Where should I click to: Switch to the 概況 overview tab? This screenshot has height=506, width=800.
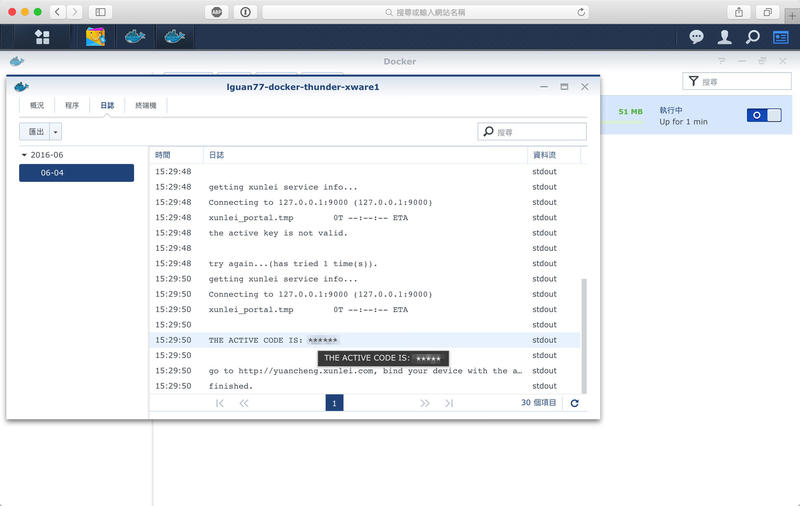click(37, 105)
